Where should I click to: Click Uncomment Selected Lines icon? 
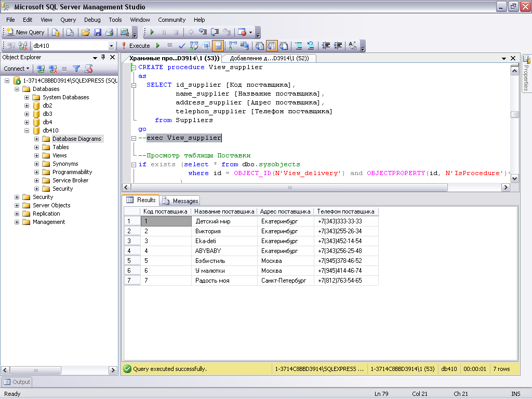pos(311,46)
